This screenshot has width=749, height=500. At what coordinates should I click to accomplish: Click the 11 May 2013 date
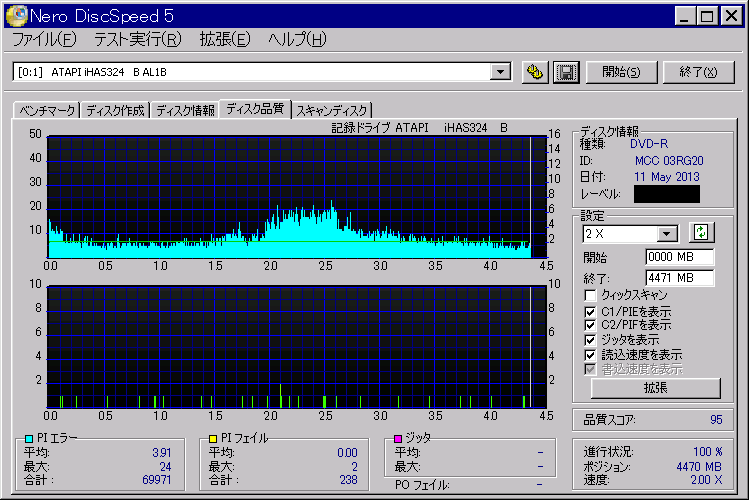pos(666,177)
